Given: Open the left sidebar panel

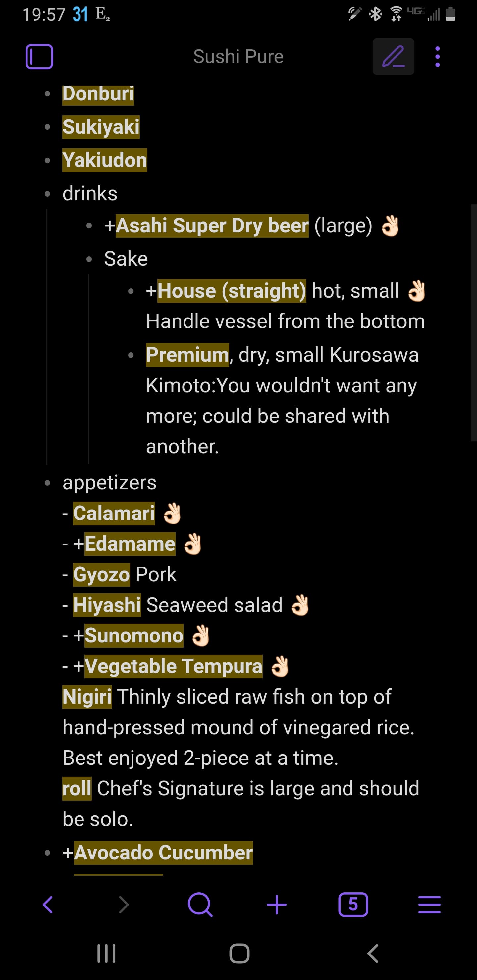Looking at the screenshot, I should click(39, 57).
